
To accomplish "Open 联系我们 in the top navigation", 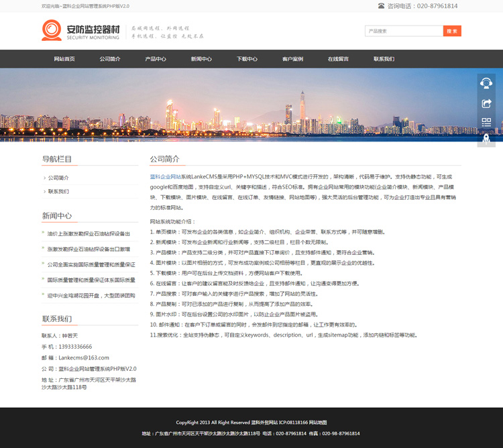I will point(384,59).
